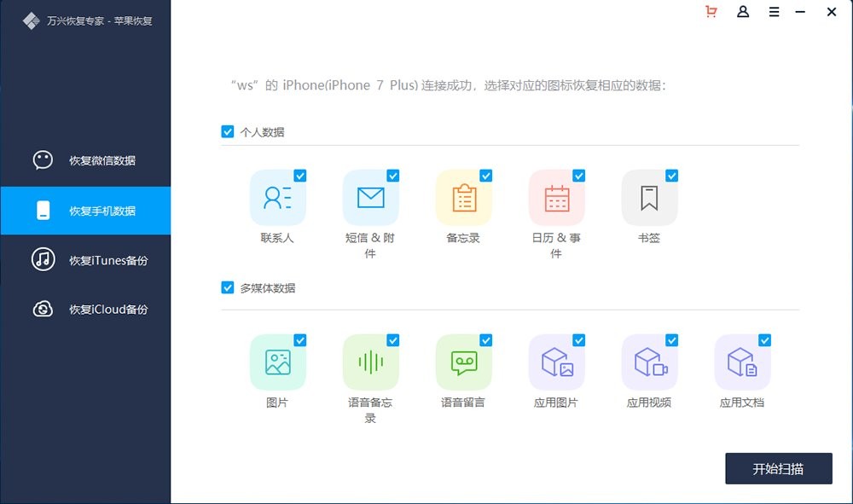853x504 pixels.
Task: Open the user account icon menu
Action: (x=743, y=12)
